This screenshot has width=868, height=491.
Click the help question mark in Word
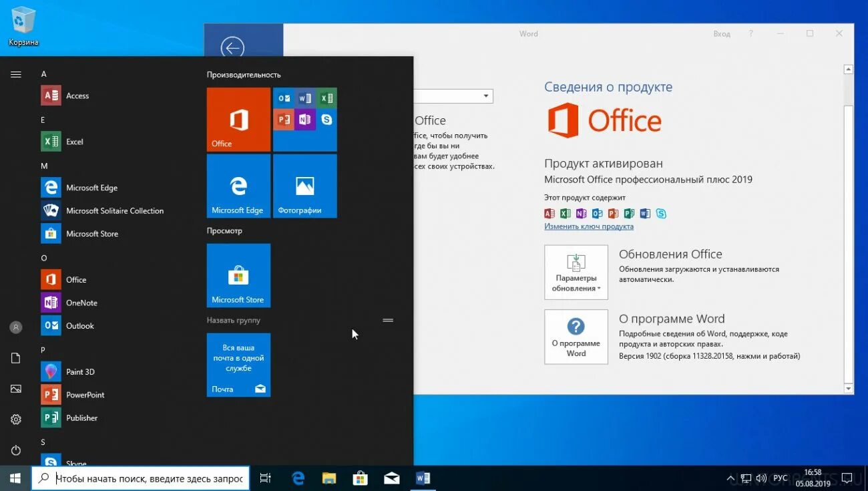[x=751, y=33]
